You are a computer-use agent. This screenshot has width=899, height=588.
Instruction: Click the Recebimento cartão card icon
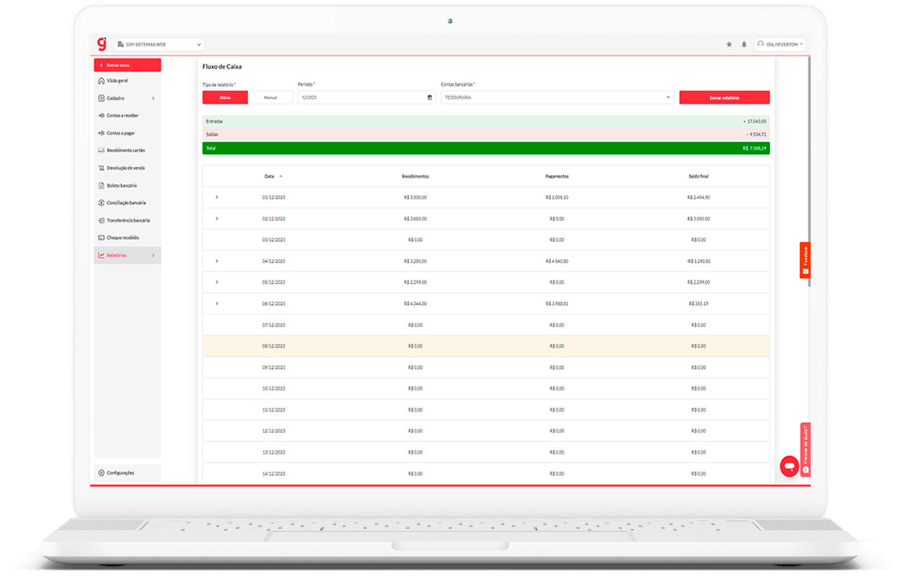(x=101, y=151)
